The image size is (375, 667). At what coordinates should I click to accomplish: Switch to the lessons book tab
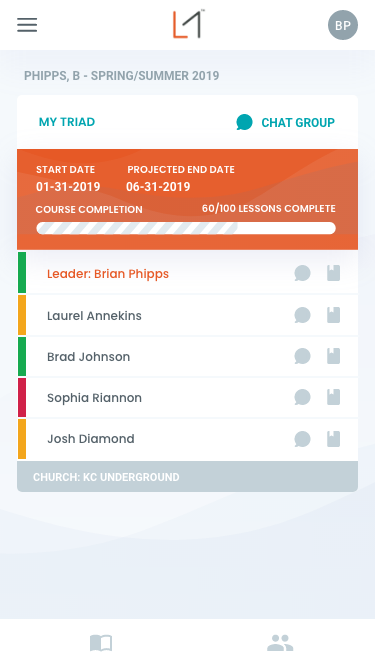pos(101,643)
